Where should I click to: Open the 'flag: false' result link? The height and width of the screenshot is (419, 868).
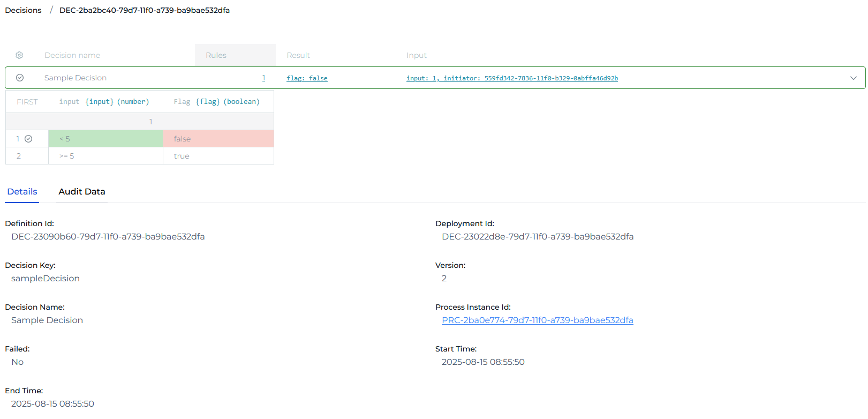click(x=307, y=78)
